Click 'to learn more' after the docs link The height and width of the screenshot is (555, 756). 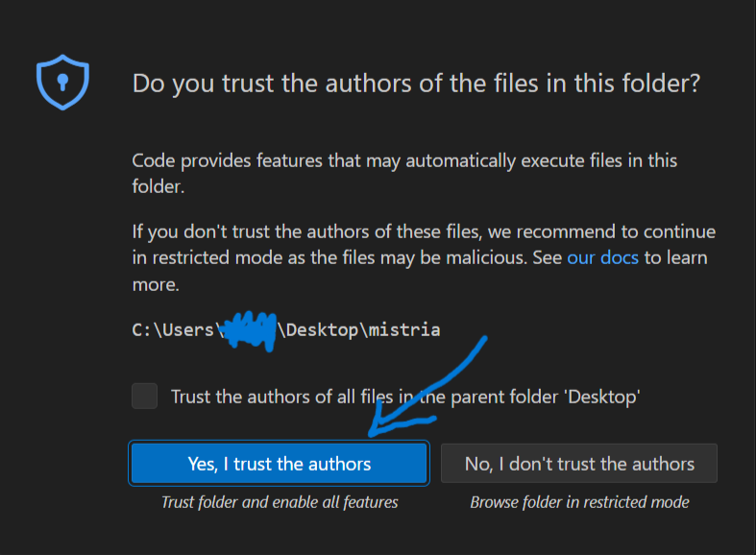678,257
